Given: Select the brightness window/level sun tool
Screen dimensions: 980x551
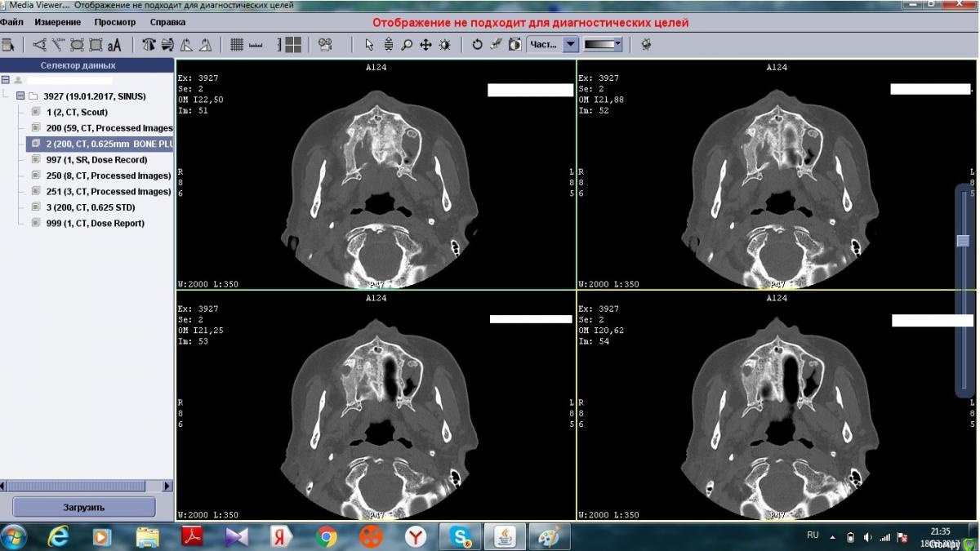Looking at the screenshot, I should tap(444, 45).
